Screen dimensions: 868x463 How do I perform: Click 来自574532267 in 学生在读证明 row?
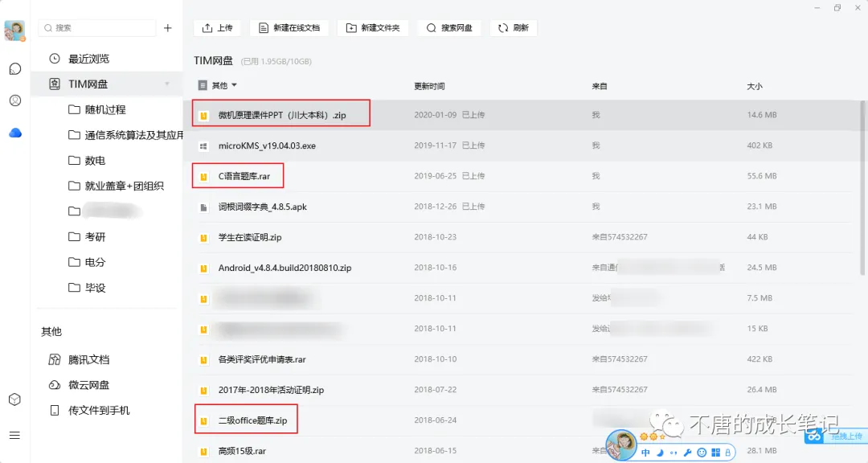coord(620,236)
